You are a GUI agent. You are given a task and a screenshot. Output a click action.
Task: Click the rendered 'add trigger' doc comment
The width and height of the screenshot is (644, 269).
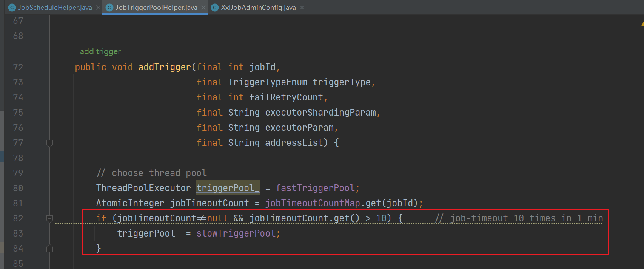pyautogui.click(x=100, y=51)
